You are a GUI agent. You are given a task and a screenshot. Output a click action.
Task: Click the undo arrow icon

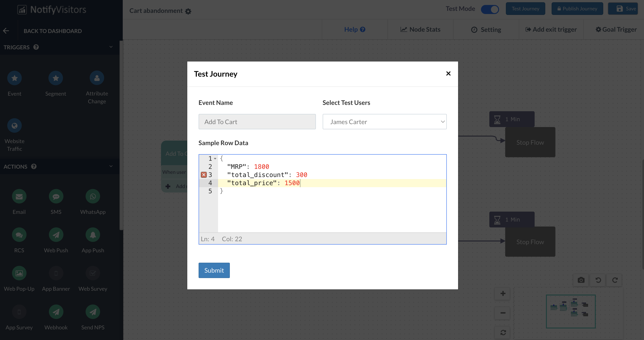click(598, 280)
